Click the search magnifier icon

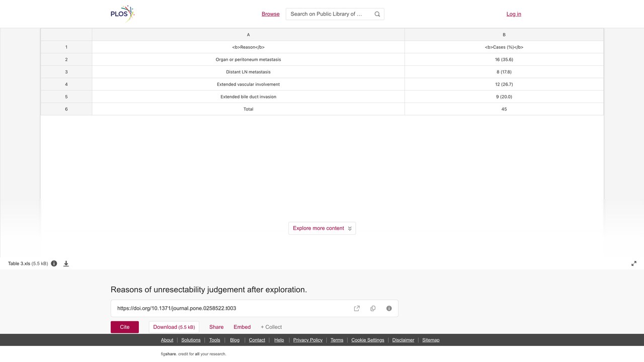[x=377, y=14]
